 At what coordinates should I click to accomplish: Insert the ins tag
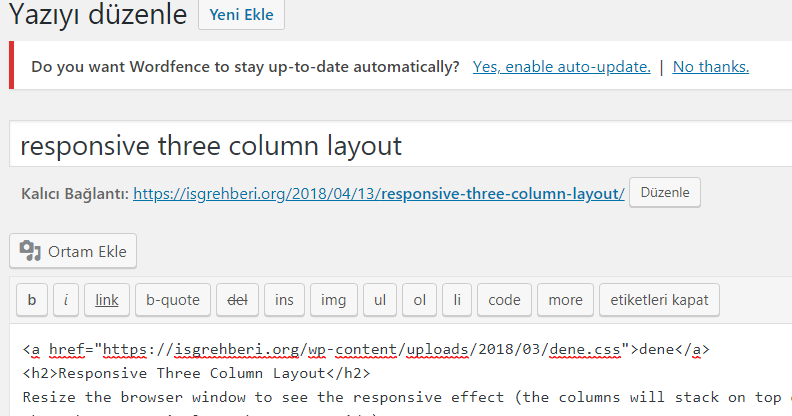[x=284, y=300]
